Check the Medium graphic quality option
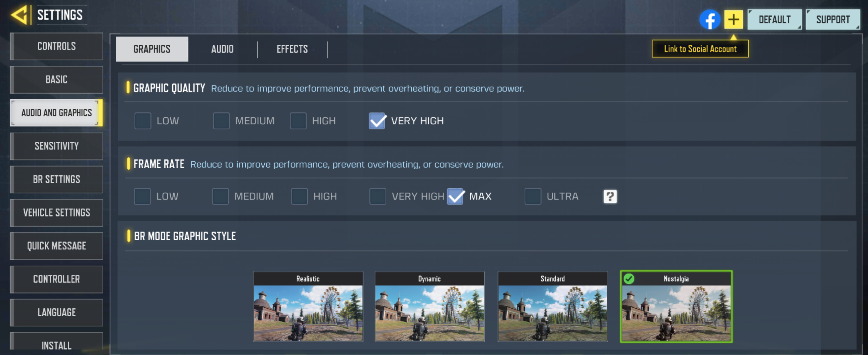The image size is (868, 355). point(221,121)
